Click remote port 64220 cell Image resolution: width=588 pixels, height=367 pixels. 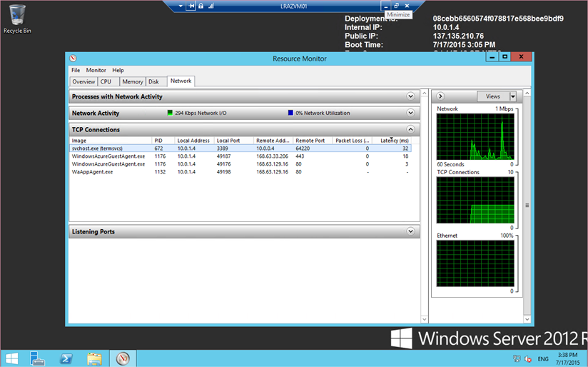coord(303,149)
